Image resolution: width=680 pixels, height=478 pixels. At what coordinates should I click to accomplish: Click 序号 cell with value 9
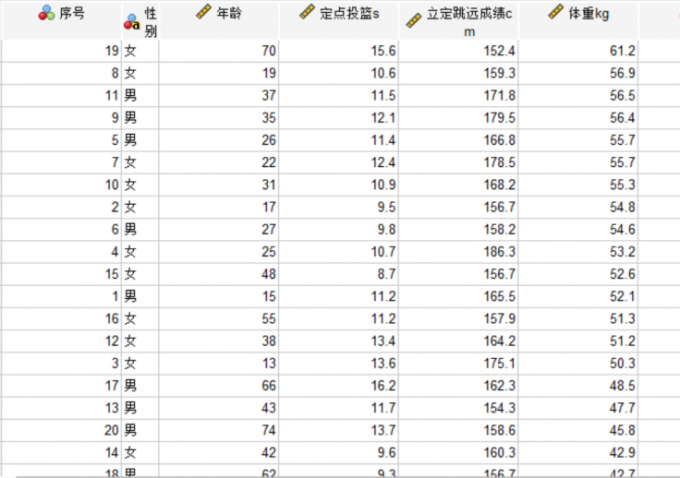62,118
